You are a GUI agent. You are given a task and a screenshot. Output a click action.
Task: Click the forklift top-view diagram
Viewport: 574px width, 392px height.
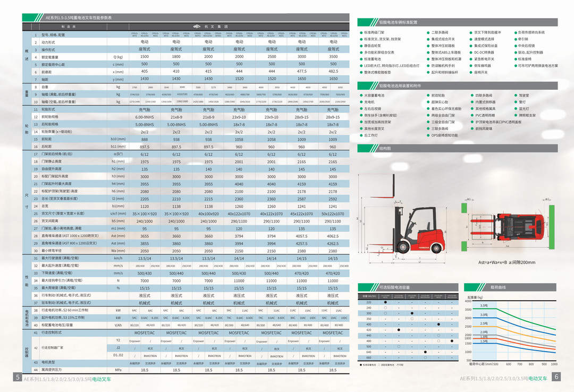[x=509, y=226]
